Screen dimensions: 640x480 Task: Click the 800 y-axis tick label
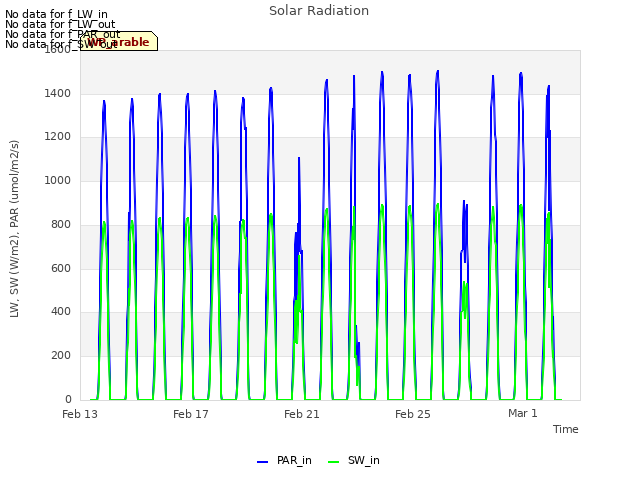[61, 224]
